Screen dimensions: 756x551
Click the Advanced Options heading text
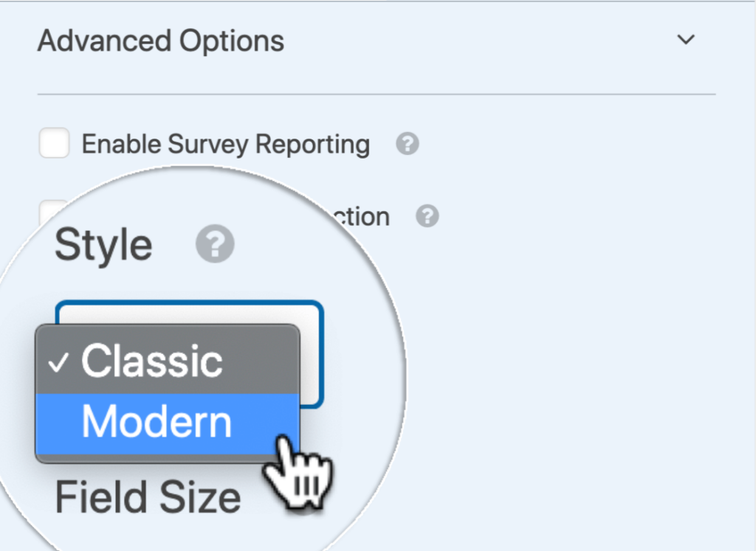point(160,41)
